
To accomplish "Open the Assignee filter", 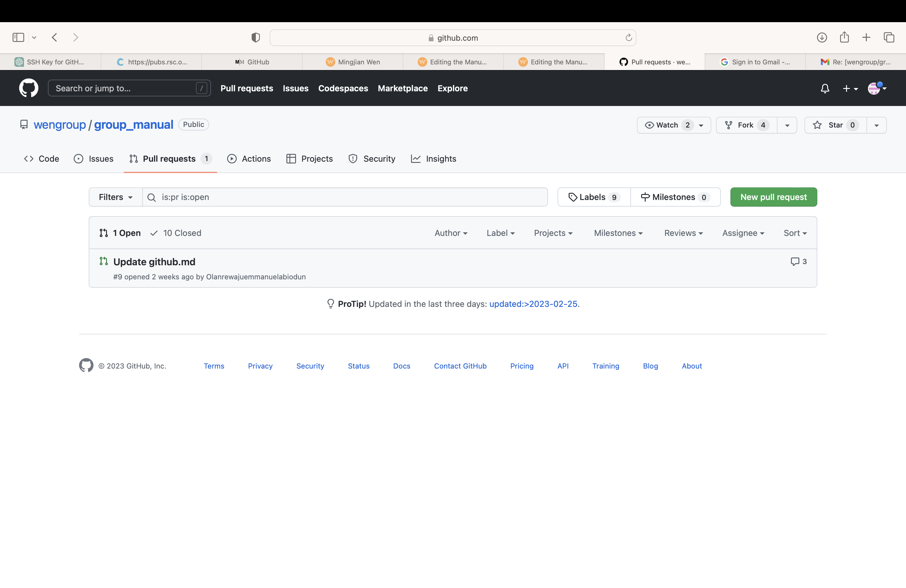I will coord(743,233).
